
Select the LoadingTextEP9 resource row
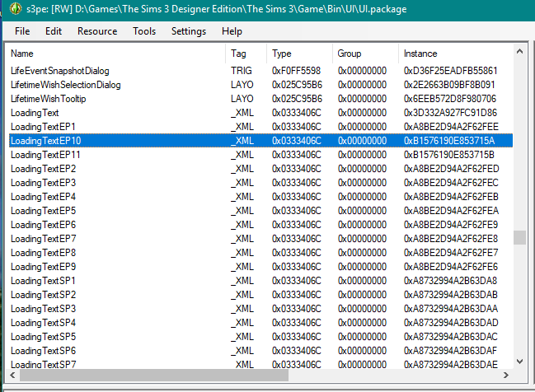coord(260,267)
